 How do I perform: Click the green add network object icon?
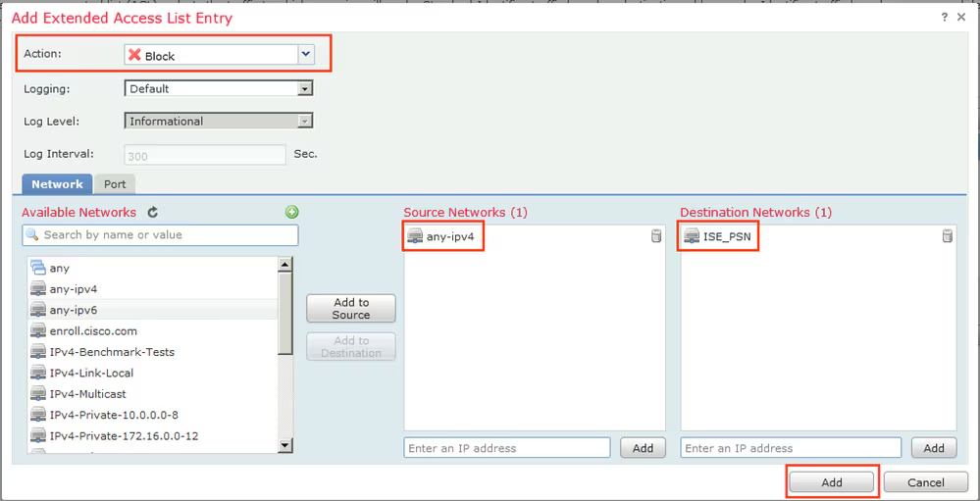[291, 212]
